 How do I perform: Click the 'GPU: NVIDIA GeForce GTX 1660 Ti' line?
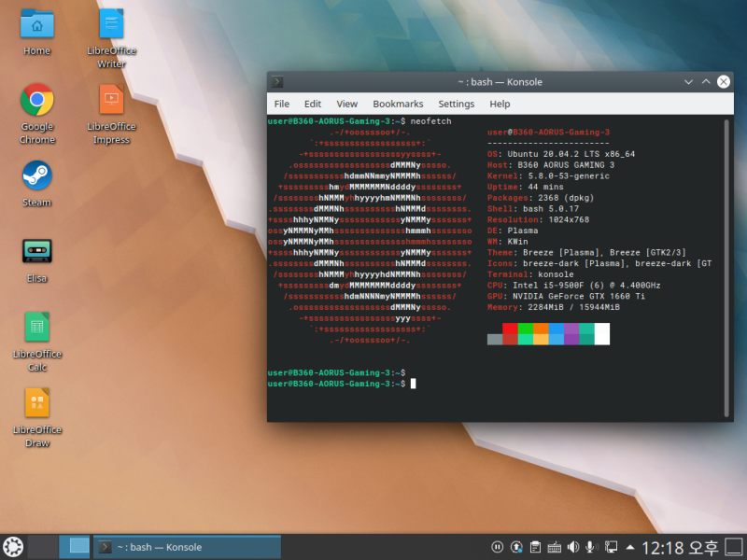point(566,296)
